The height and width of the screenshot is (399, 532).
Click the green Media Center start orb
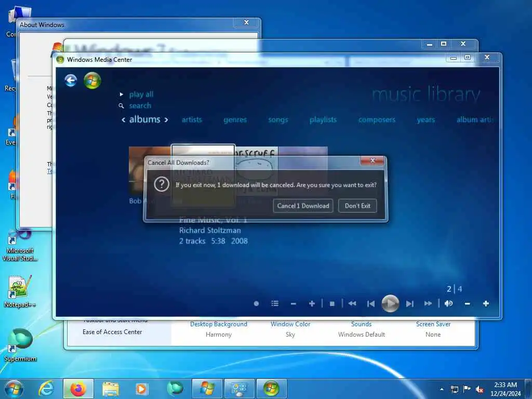pos(92,81)
